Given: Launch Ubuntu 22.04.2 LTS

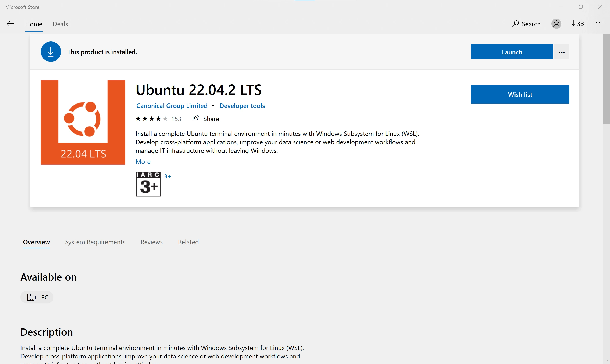Looking at the screenshot, I should point(512,52).
